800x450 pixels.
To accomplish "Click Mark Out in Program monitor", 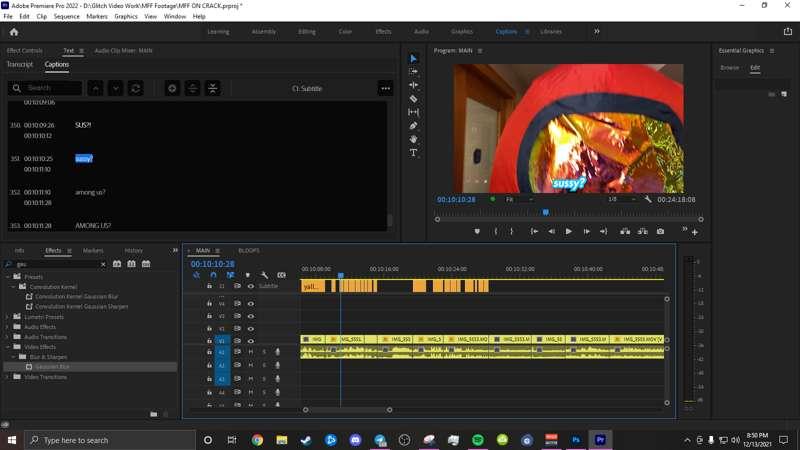I will pos(512,231).
